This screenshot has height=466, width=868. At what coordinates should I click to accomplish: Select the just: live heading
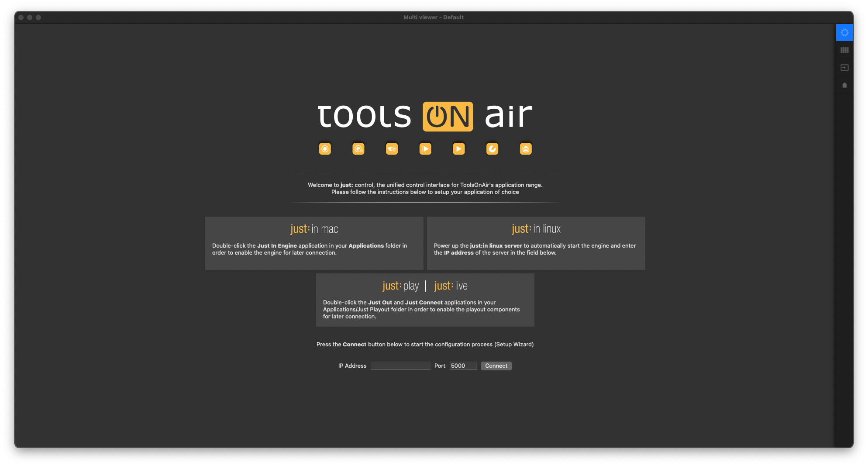tap(451, 286)
